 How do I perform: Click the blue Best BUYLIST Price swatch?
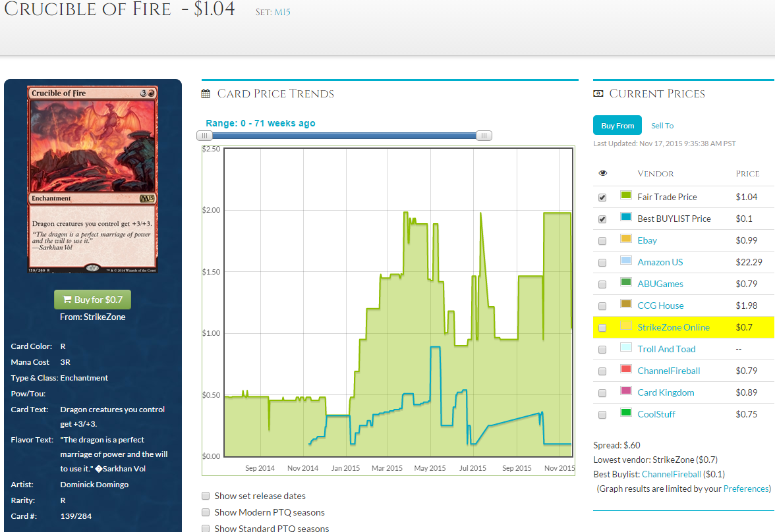(x=626, y=217)
